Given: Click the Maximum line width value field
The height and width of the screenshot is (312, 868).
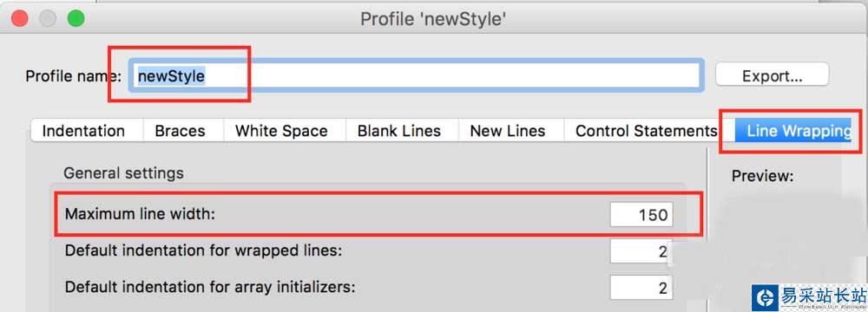Looking at the screenshot, I should [641, 214].
